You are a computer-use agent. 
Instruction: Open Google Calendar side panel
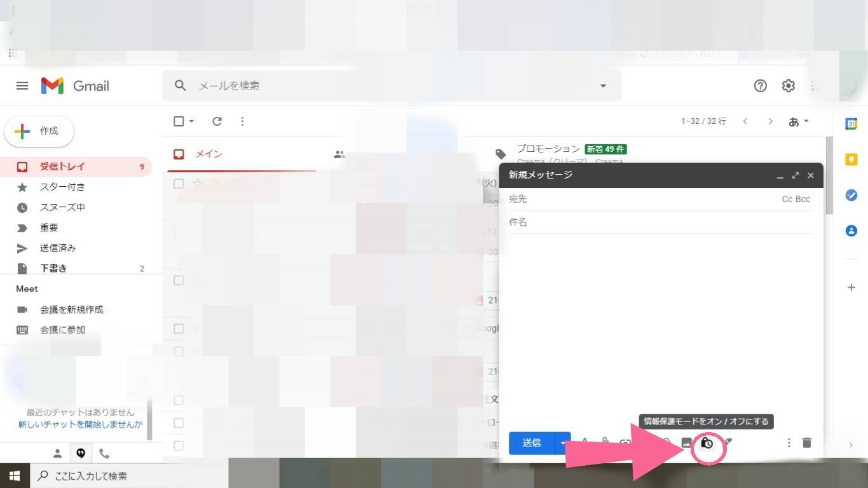851,125
